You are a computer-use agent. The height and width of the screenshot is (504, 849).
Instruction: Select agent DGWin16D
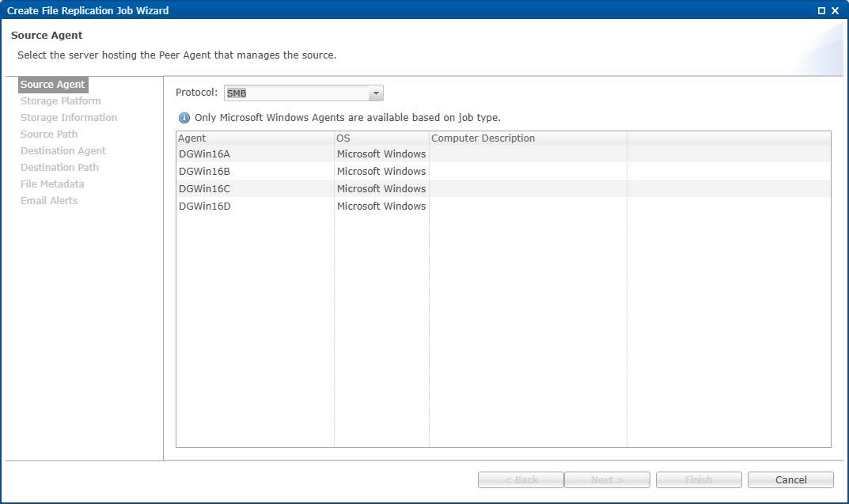tap(205, 207)
